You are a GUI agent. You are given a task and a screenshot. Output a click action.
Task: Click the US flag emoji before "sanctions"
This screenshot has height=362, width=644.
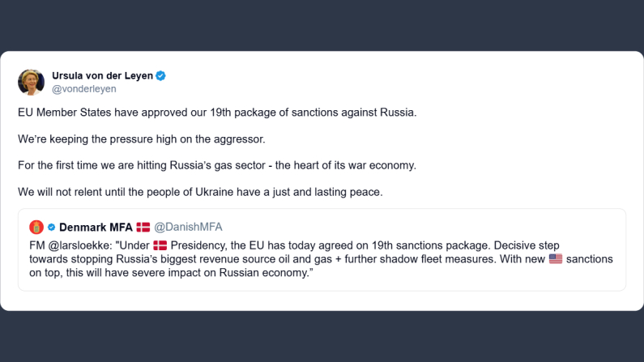pos(556,259)
